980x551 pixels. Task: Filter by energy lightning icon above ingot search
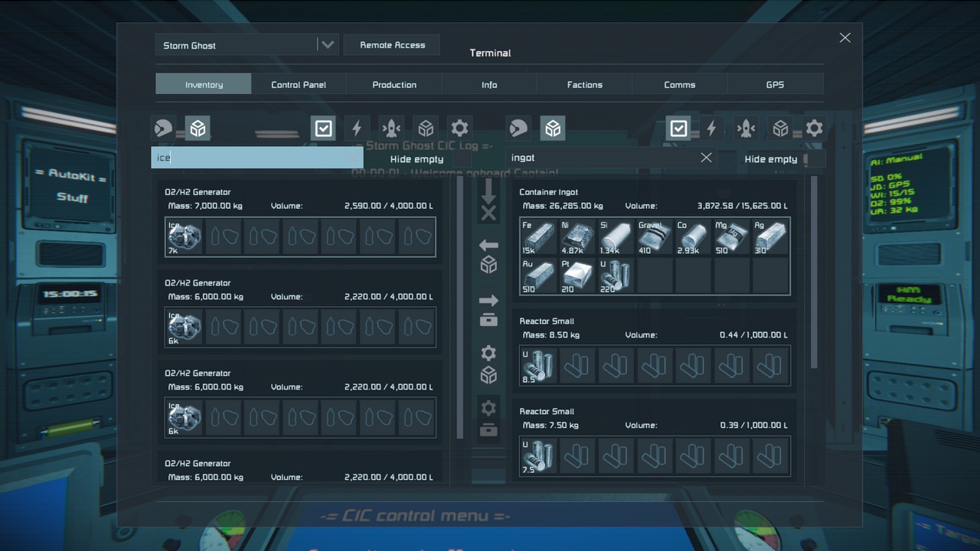click(712, 128)
